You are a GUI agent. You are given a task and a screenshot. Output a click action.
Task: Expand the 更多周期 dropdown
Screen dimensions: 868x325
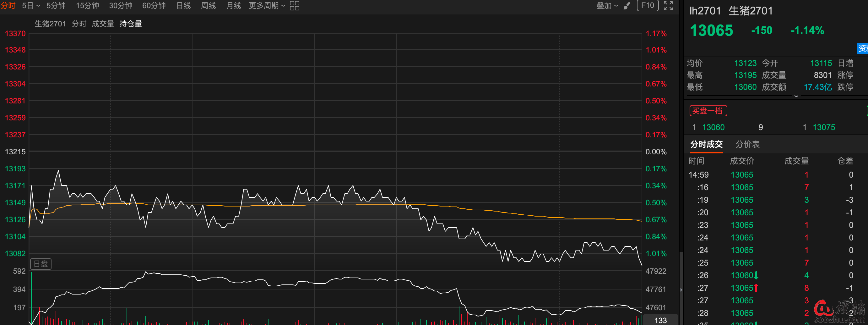[x=267, y=6]
